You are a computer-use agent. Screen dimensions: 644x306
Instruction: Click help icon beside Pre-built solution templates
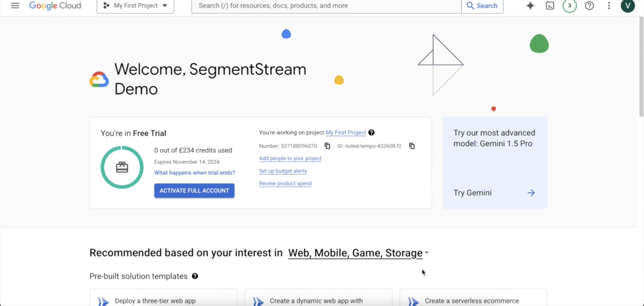tap(195, 276)
